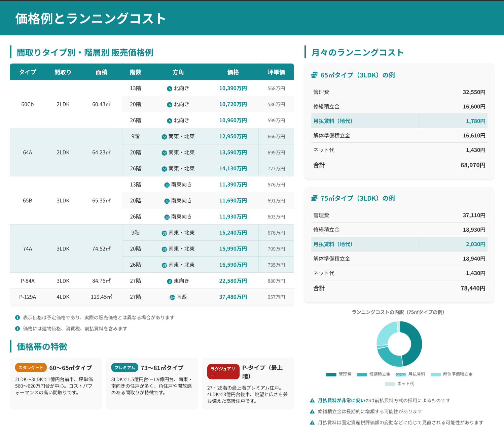Click the info icon before 表示価格は予定価格 note
The image size is (504, 439).
[17, 317]
